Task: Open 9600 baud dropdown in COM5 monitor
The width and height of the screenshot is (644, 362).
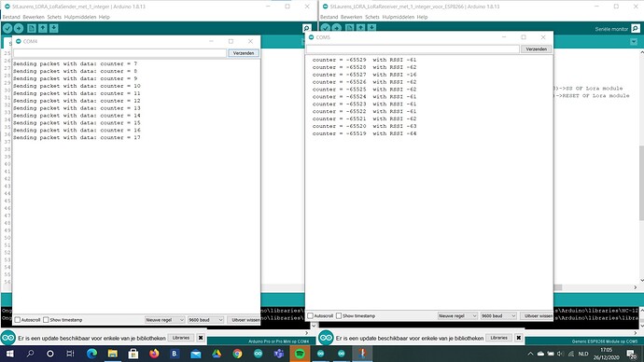Action: (x=498, y=315)
